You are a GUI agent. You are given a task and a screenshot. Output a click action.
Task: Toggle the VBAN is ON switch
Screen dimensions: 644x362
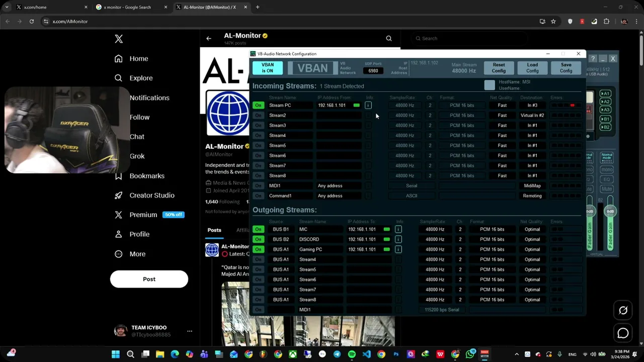(268, 68)
